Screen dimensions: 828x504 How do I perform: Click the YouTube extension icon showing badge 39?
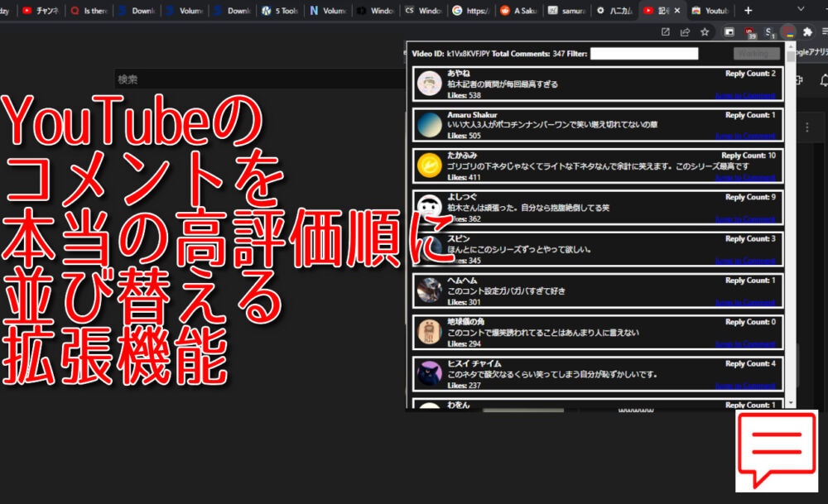tap(749, 31)
